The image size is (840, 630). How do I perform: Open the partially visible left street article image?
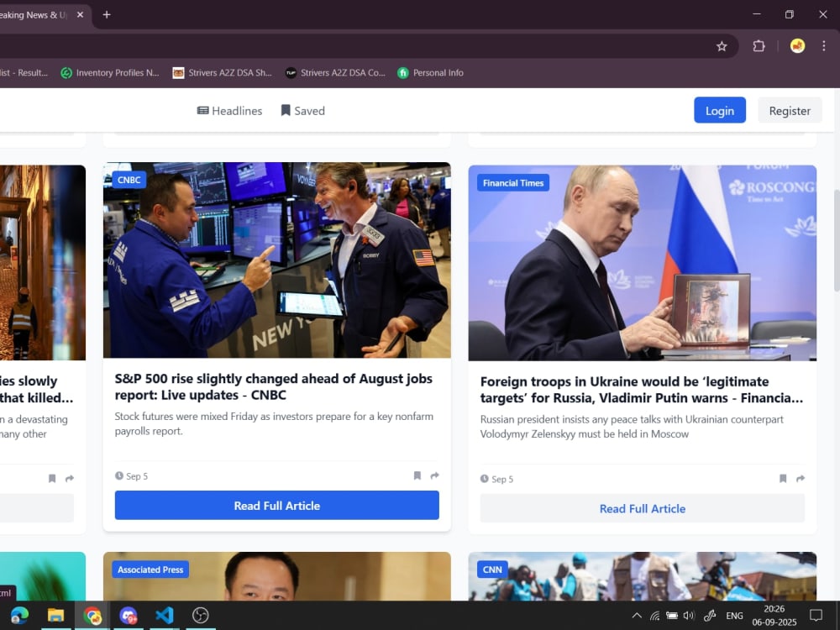43,262
